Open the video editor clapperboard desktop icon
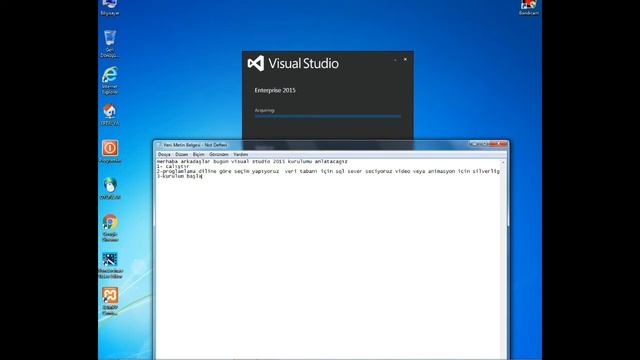The height and width of the screenshot is (360, 640). pyautogui.click(x=110, y=264)
